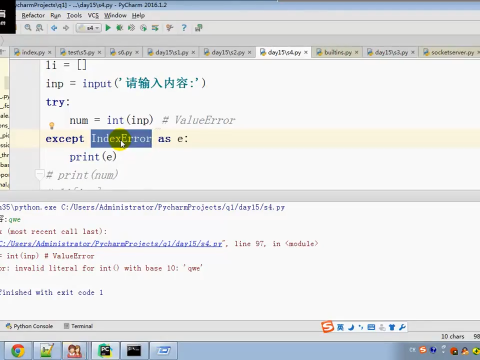Open the PyCharm taskbar icon
This screenshot has width=480, height=360.
105,351
